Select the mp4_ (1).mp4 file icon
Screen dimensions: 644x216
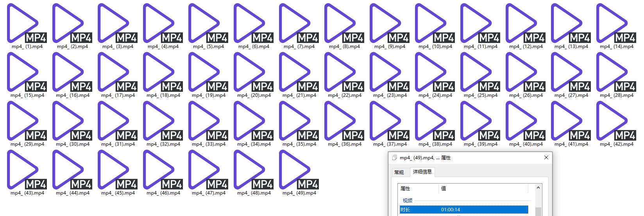26,23
